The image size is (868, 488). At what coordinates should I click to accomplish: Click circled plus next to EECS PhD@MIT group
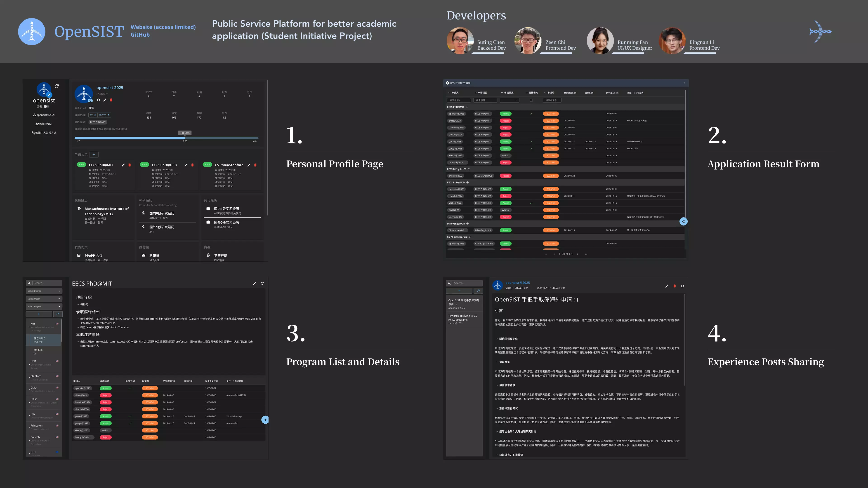467,107
